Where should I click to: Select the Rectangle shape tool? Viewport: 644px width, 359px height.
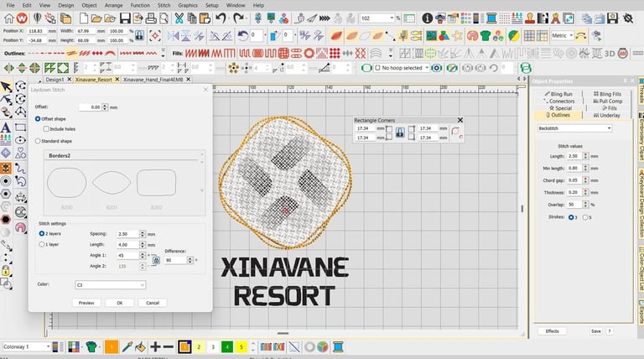(x=20, y=127)
